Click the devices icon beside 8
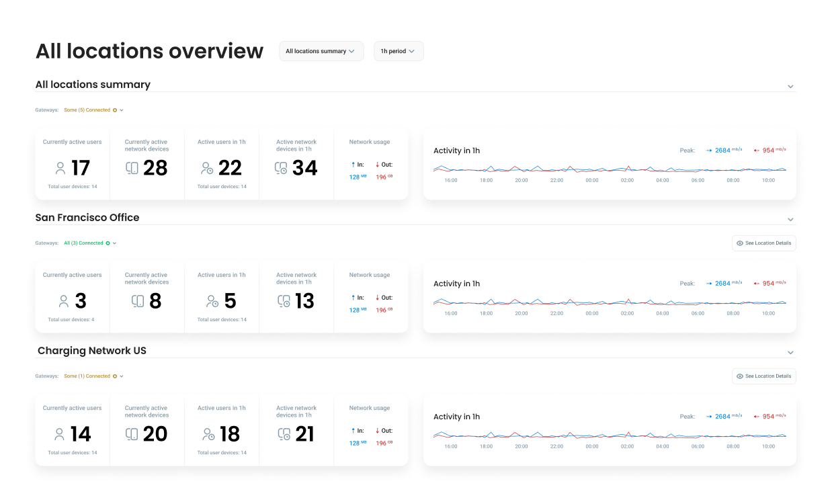Viewport: 832px width, 504px height. 138,301
